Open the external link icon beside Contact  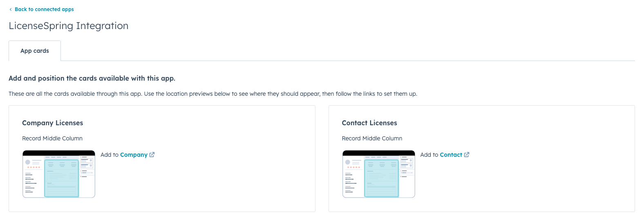pos(467,155)
